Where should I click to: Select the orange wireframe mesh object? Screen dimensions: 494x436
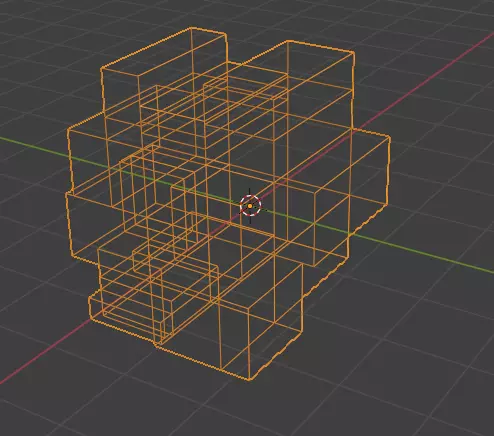[227, 203]
